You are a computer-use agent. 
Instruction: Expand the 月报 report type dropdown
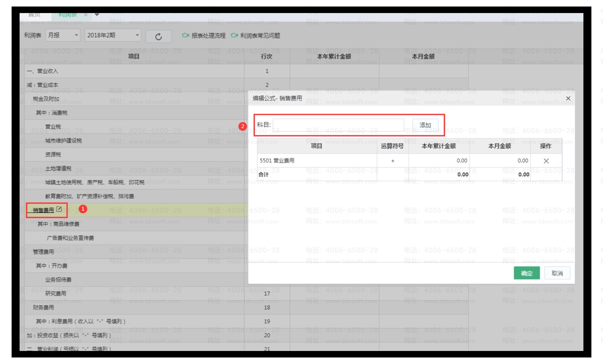[x=76, y=35]
